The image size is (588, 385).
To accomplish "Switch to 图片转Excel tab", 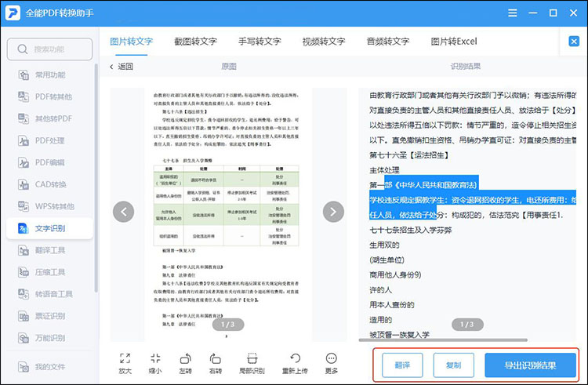I will [x=454, y=42].
